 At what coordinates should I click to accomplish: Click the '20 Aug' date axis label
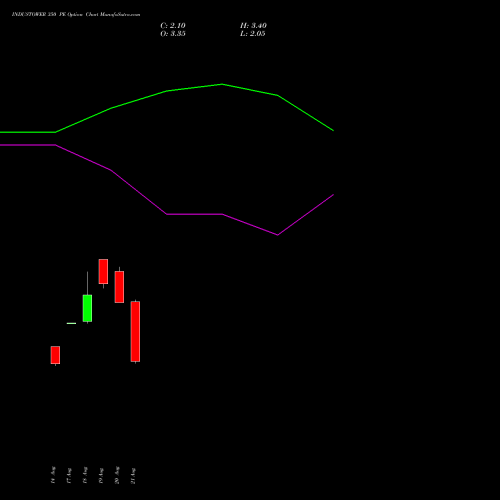(x=117, y=475)
